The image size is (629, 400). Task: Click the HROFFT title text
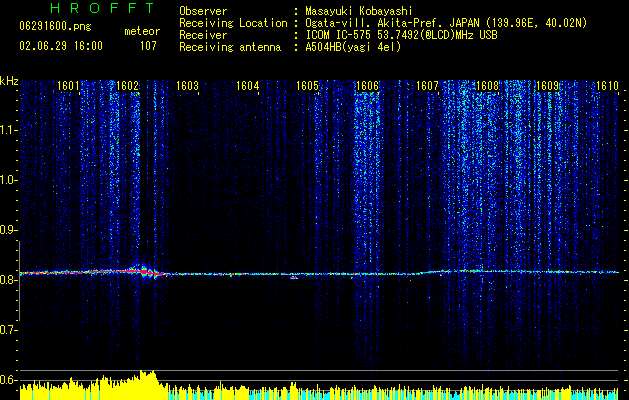pos(103,8)
